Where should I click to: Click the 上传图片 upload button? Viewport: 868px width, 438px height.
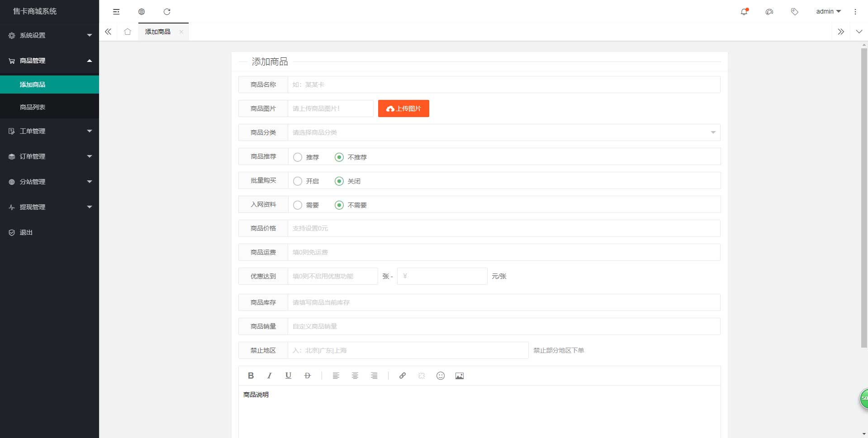[403, 108]
